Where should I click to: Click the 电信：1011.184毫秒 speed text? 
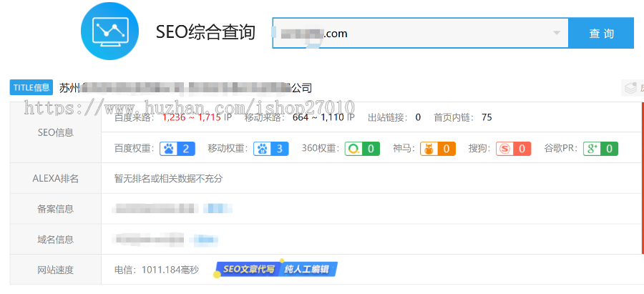point(157,270)
